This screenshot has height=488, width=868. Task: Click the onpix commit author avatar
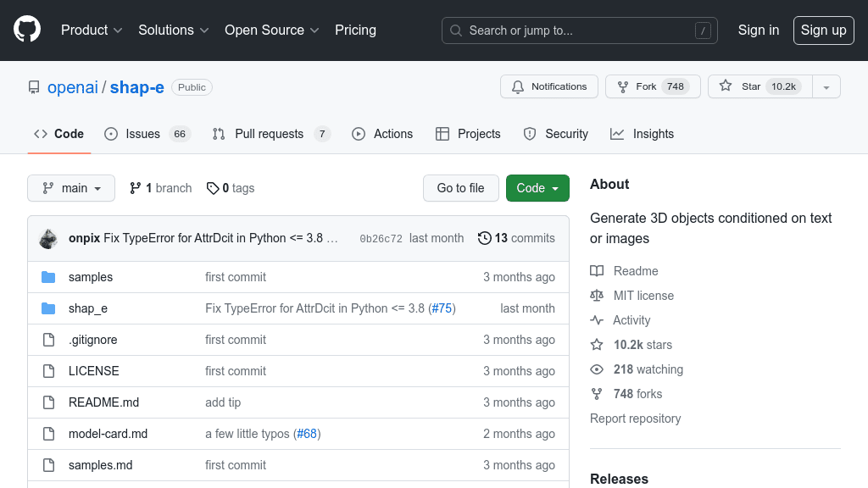pos(48,238)
